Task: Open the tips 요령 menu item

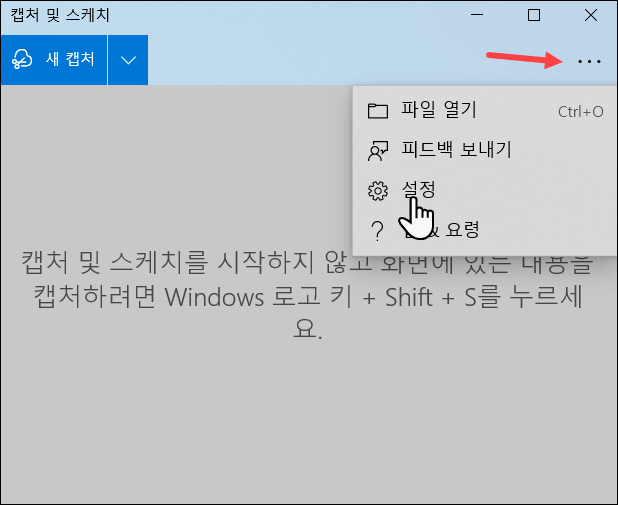Action: (x=485, y=230)
